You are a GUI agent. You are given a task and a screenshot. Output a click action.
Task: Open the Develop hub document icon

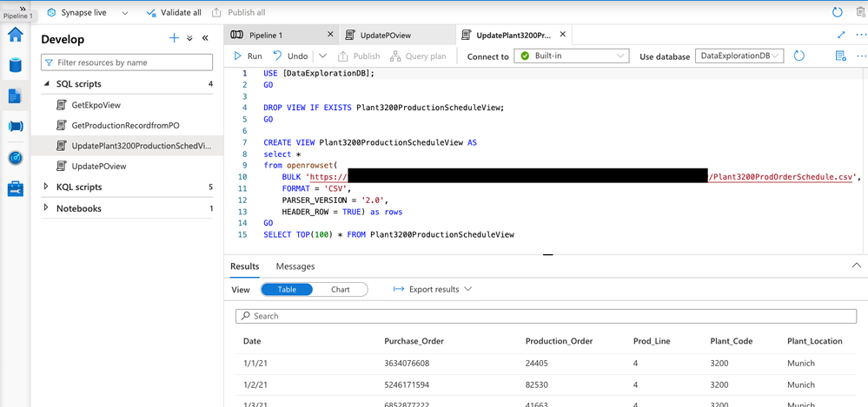(15, 95)
